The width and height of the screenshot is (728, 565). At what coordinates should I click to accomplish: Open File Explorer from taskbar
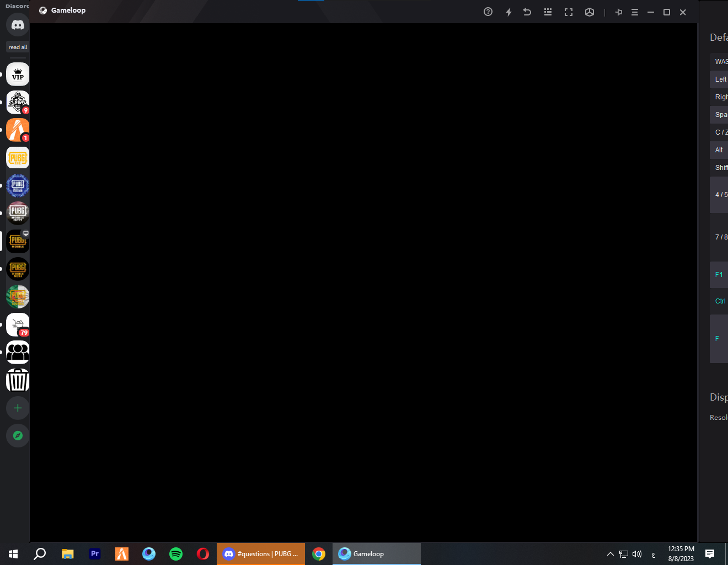(x=68, y=554)
